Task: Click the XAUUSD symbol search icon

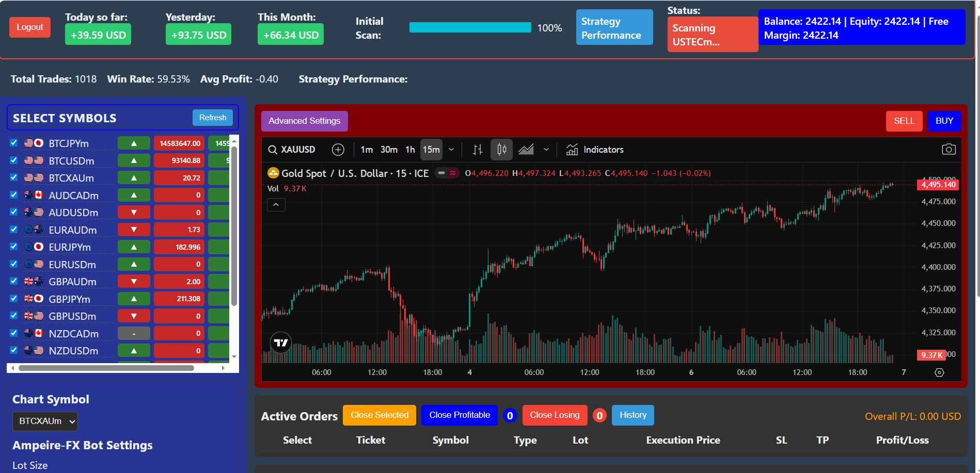Action: click(x=273, y=150)
